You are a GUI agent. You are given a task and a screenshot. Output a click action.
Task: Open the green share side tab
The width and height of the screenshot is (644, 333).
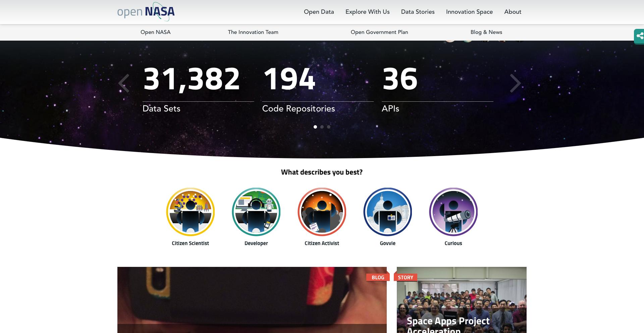639,36
